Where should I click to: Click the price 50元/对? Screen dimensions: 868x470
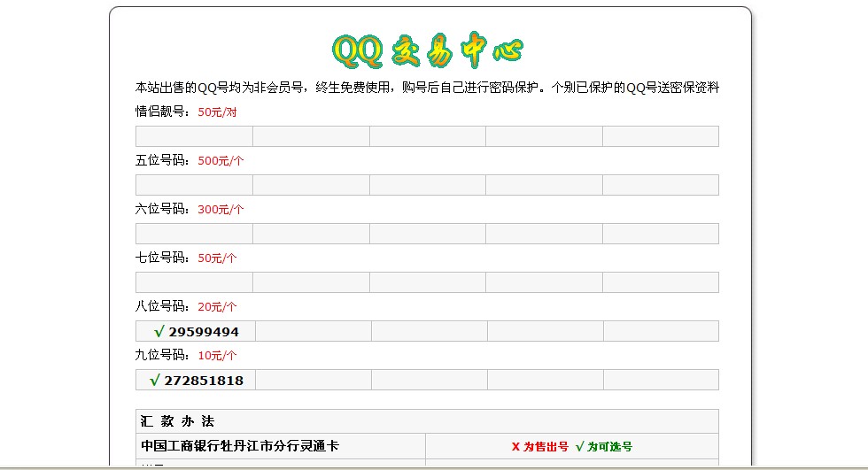pos(217,112)
